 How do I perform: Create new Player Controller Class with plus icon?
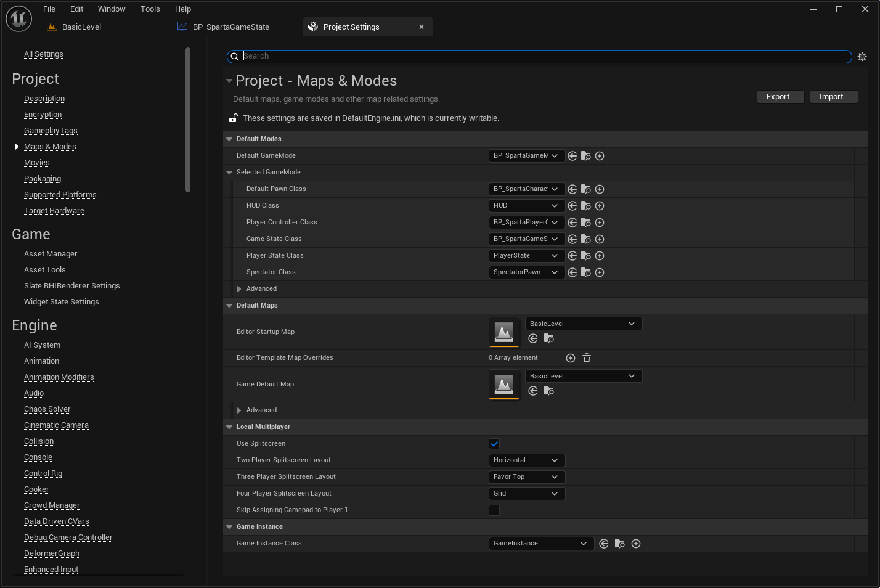click(600, 223)
